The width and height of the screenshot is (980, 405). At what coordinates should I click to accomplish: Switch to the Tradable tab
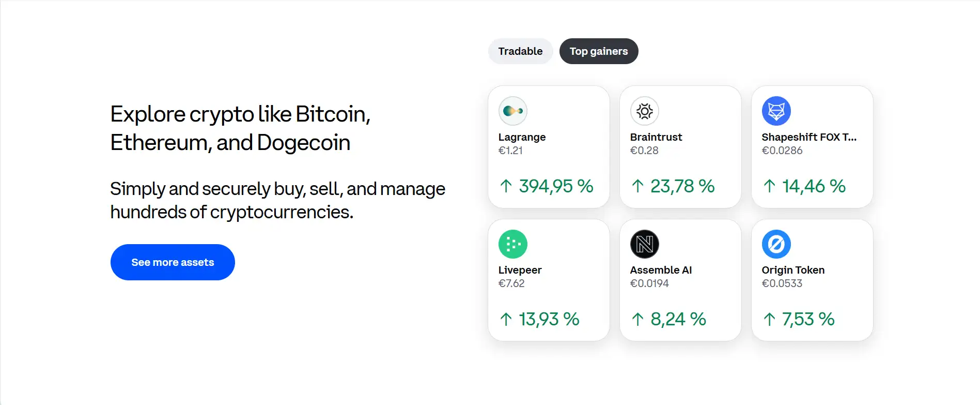520,51
